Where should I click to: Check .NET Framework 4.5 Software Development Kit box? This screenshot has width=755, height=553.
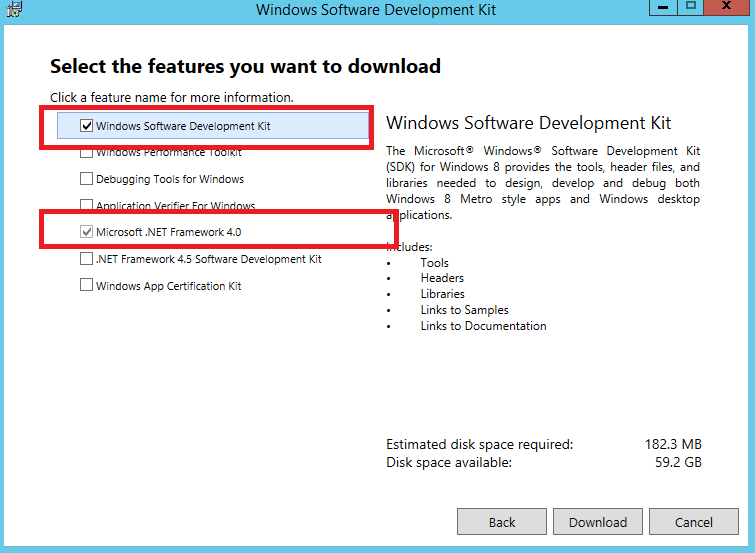pyautogui.click(x=86, y=259)
